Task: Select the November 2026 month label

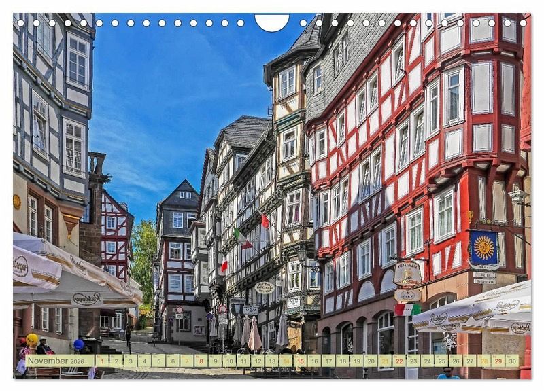Action: (x=60, y=361)
